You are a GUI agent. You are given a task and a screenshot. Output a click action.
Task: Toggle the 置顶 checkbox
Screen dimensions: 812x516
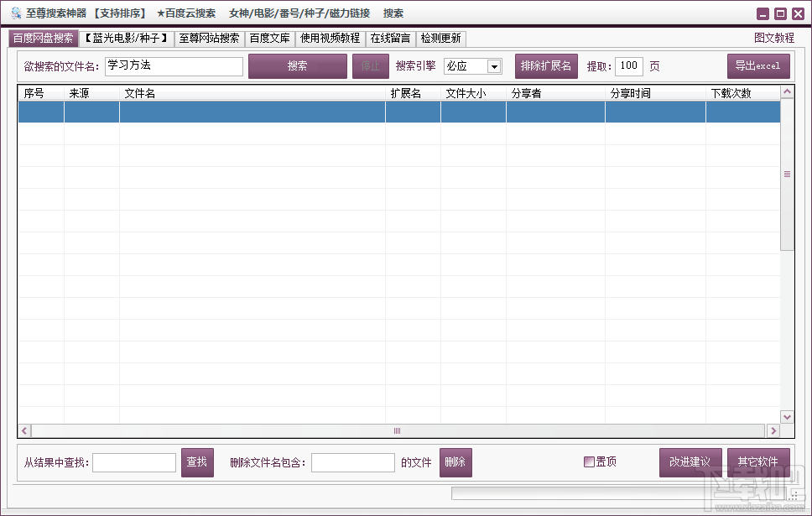[589, 461]
